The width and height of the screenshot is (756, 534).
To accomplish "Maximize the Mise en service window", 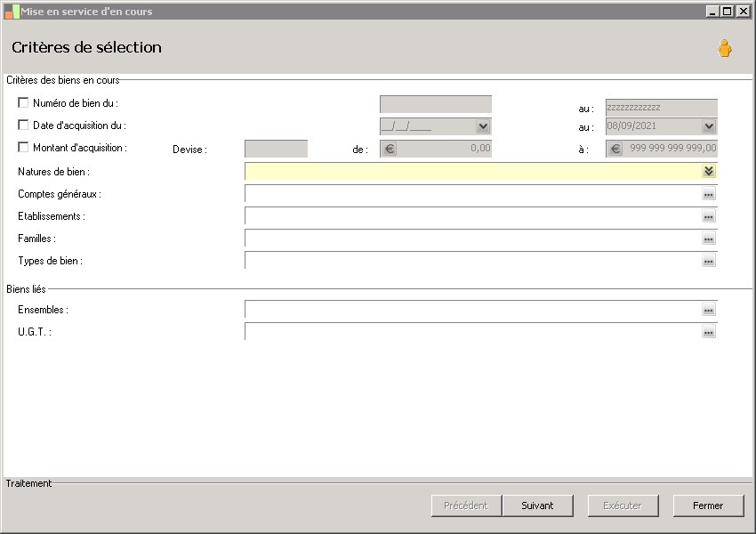I will pos(728,11).
